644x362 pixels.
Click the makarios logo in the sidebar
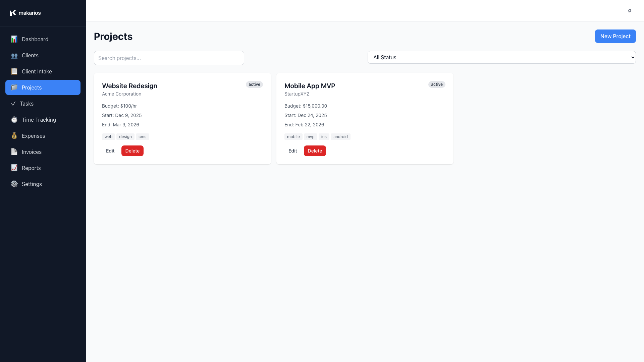pyautogui.click(x=25, y=13)
